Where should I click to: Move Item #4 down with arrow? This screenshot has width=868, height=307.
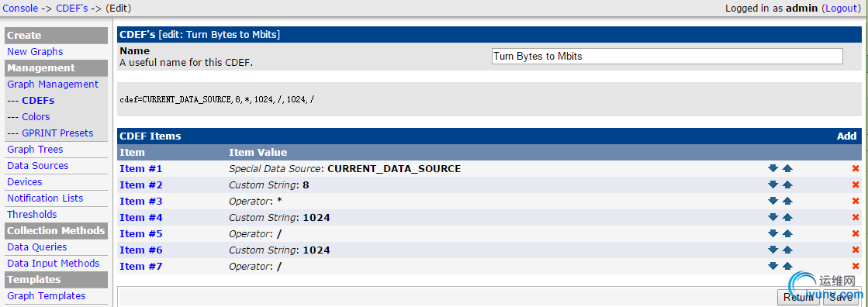pos(773,217)
